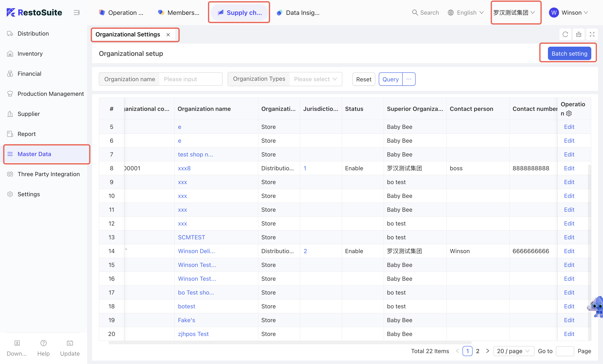This screenshot has height=364, width=603.
Task: Open the 20 / page size dropdown
Action: (x=513, y=351)
